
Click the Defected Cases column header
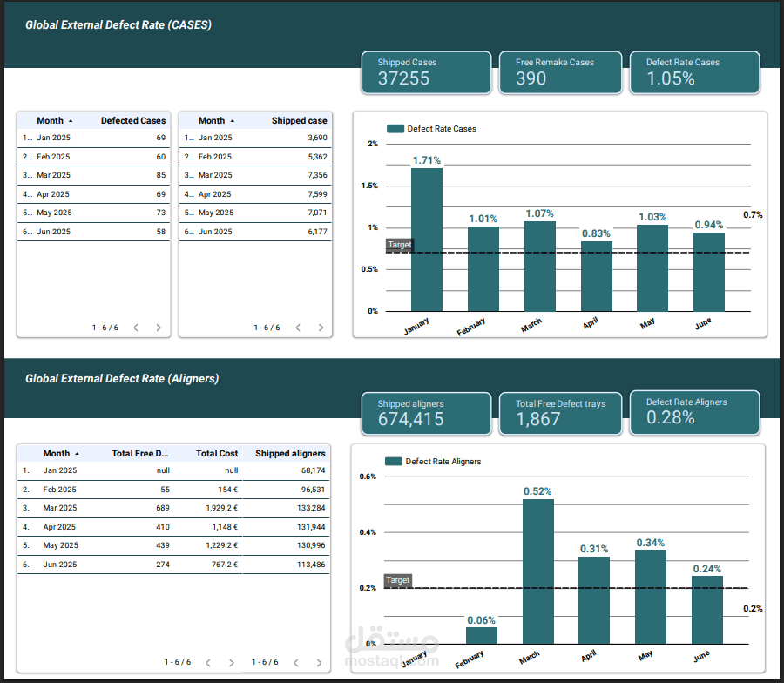(133, 120)
